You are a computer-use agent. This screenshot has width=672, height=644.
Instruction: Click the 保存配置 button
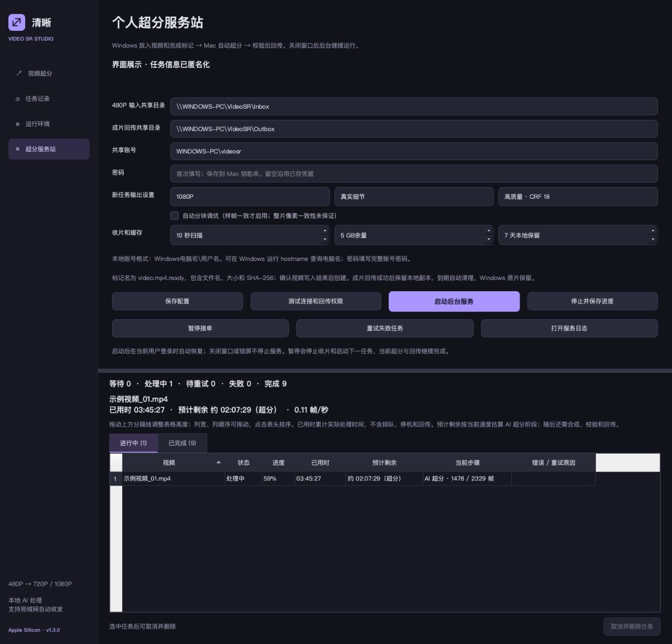tap(178, 301)
